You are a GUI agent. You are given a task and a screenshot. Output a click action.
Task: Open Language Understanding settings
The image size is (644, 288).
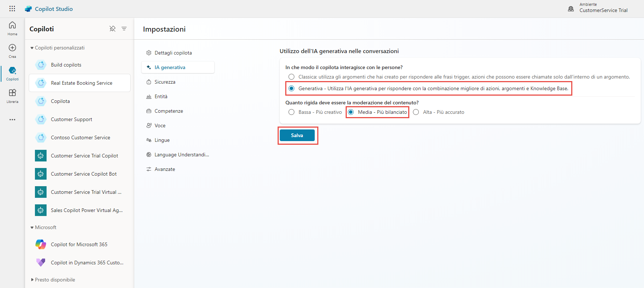click(x=178, y=155)
